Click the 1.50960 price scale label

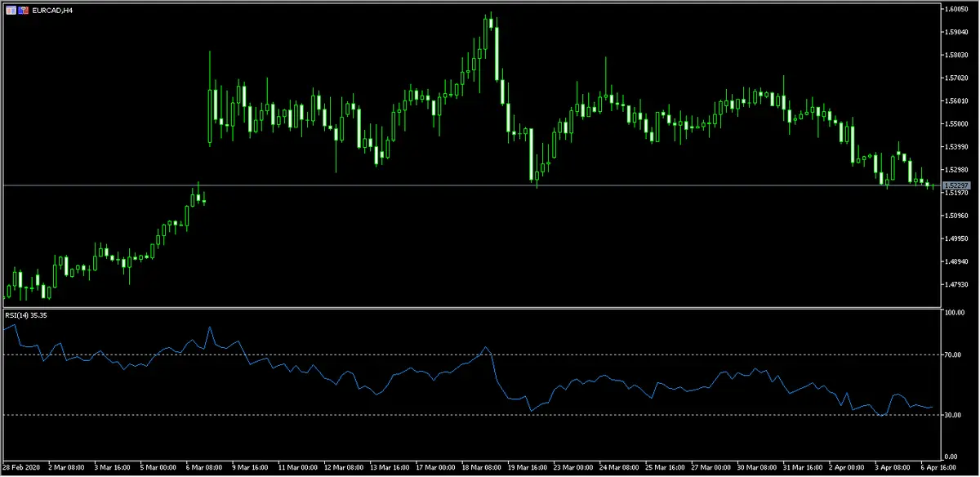coord(956,216)
